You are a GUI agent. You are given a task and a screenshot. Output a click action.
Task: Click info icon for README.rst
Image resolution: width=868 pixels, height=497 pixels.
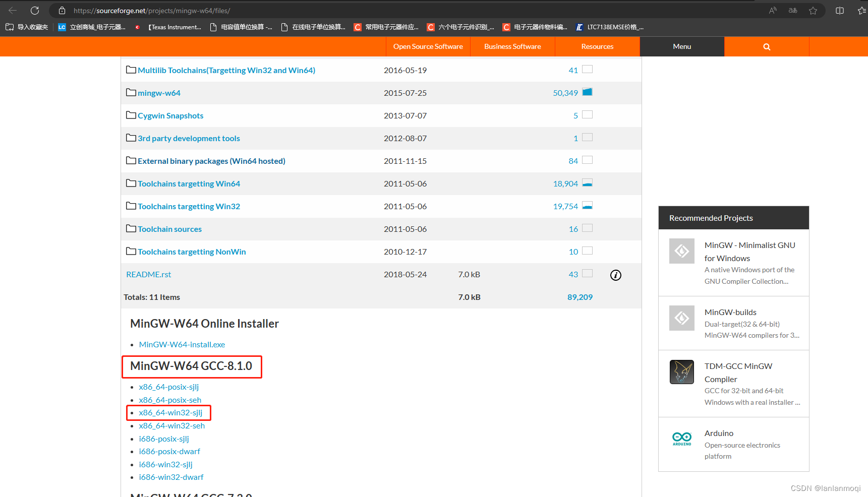coord(616,275)
